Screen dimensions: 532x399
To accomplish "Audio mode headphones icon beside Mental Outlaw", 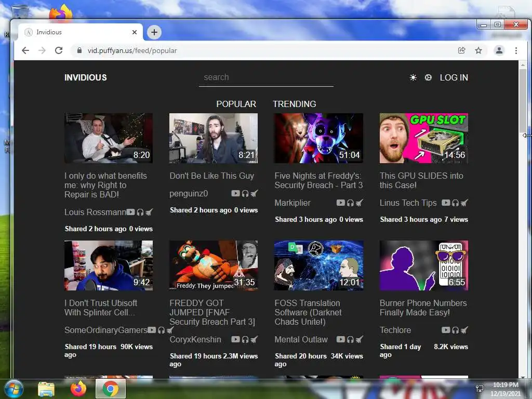I will click(x=350, y=340).
